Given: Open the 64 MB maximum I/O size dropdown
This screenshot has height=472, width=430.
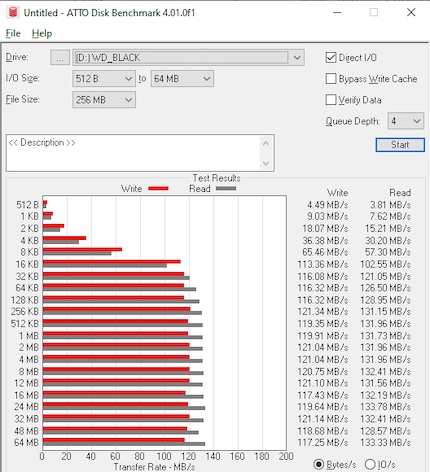Looking at the screenshot, I should point(182,79).
